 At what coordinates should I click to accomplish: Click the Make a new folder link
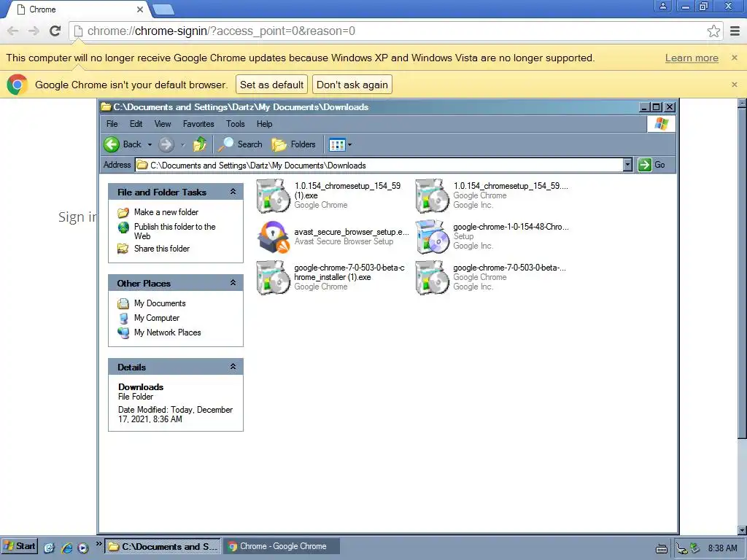click(166, 212)
